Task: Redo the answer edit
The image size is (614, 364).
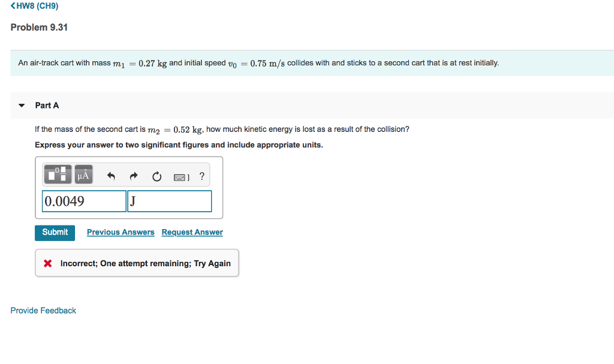Action: click(133, 175)
